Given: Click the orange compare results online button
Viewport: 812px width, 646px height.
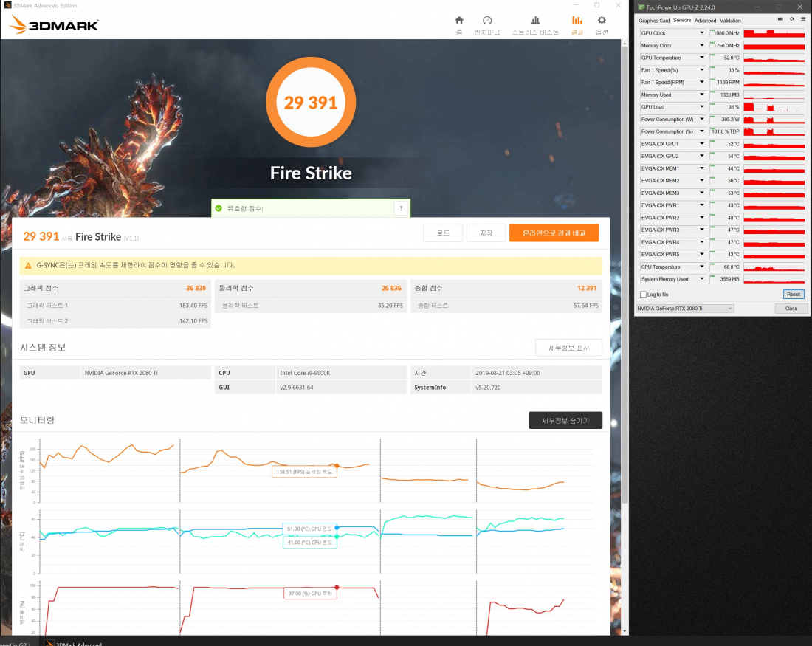Looking at the screenshot, I should click(x=554, y=233).
